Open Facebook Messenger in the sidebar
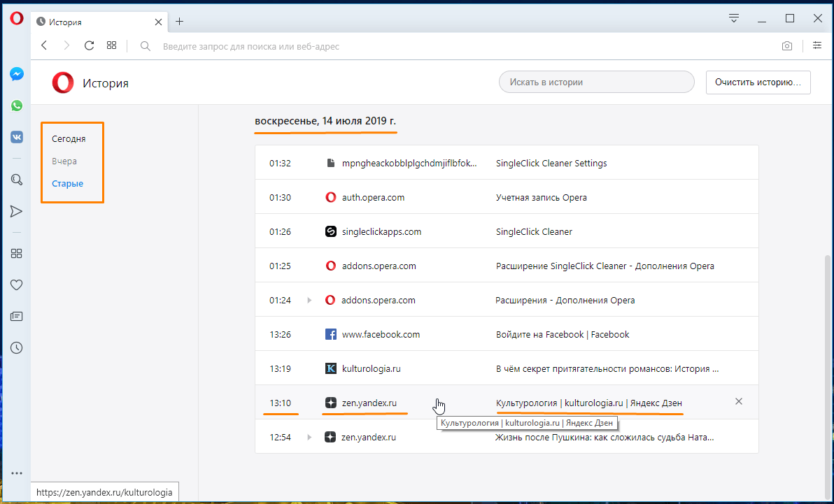 [x=17, y=74]
